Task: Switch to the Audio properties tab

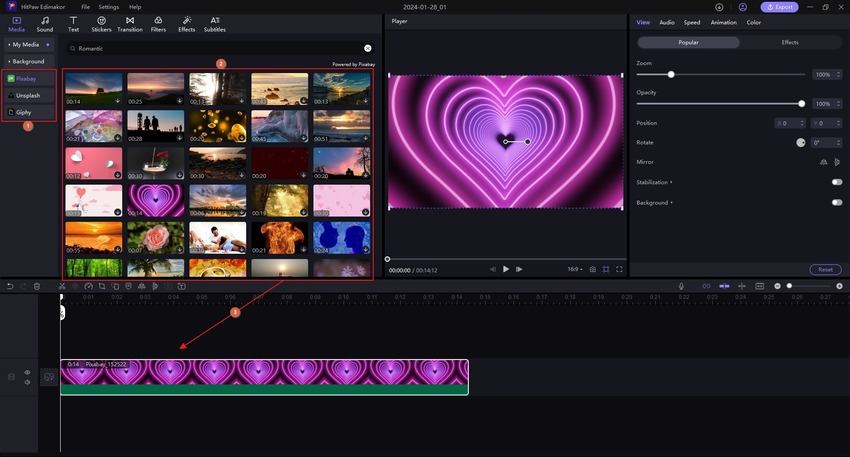Action: (x=667, y=22)
